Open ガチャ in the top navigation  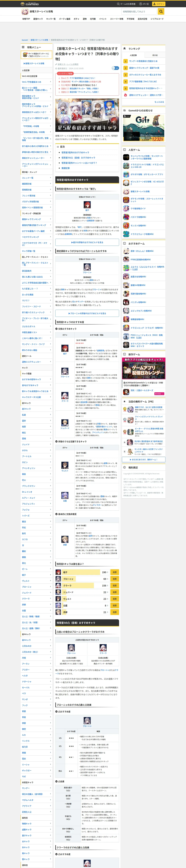(76, 19)
